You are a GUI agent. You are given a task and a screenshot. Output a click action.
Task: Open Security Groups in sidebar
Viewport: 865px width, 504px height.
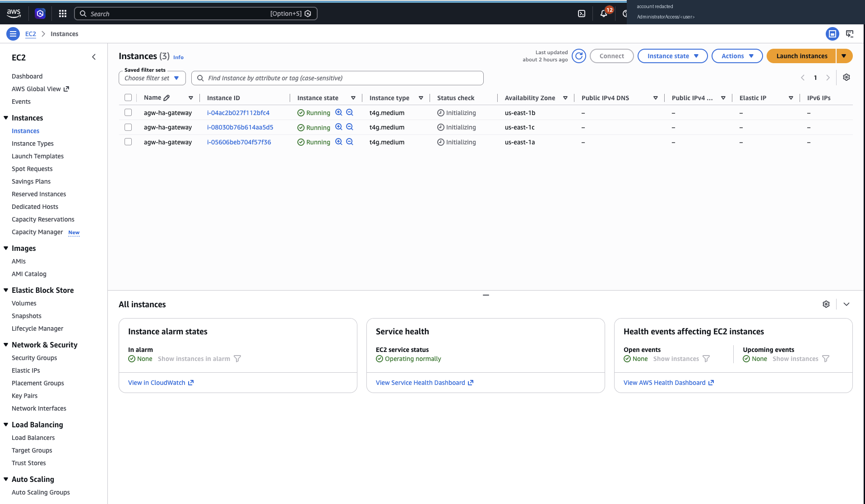click(34, 358)
